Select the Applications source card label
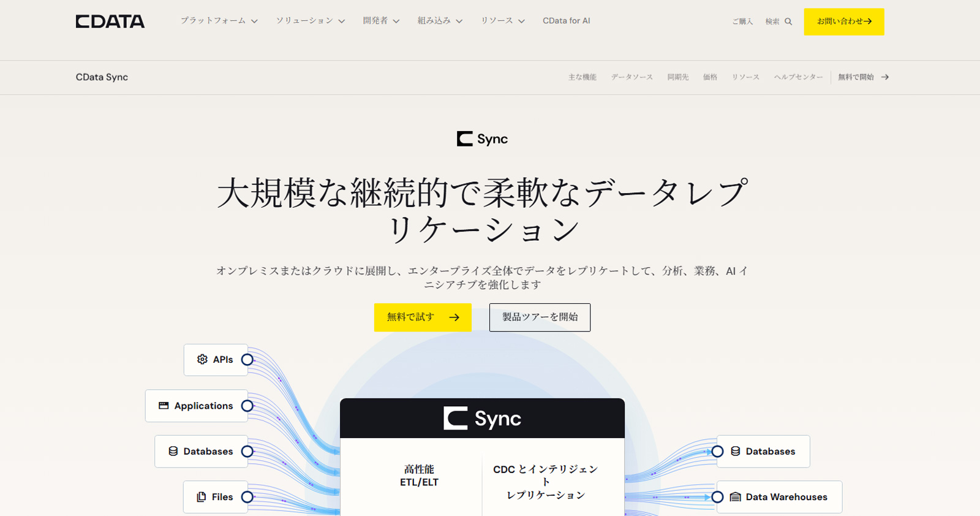The height and width of the screenshot is (516, 980). [203, 406]
